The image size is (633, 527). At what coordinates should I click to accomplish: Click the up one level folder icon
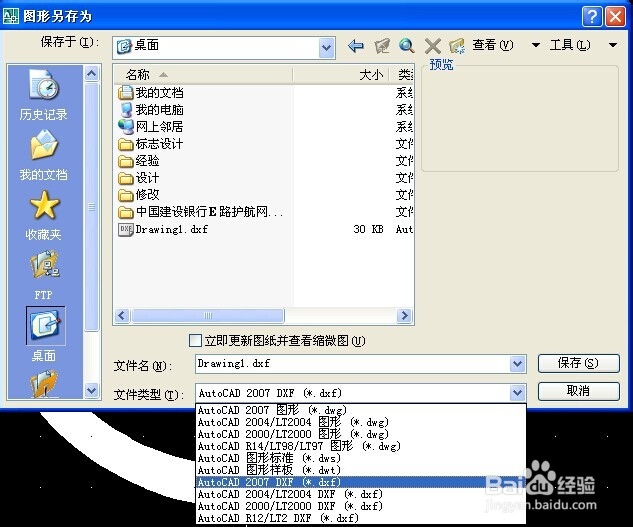(x=381, y=46)
